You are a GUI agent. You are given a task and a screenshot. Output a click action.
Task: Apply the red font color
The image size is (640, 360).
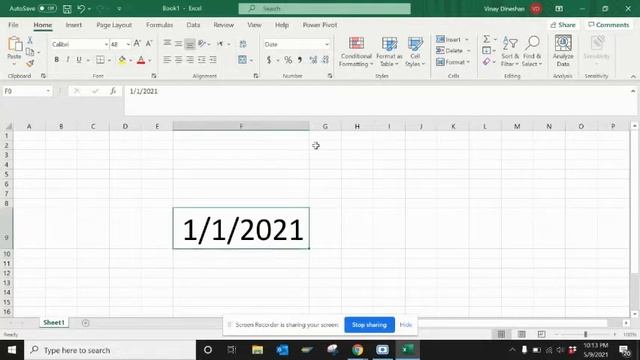coord(141,60)
